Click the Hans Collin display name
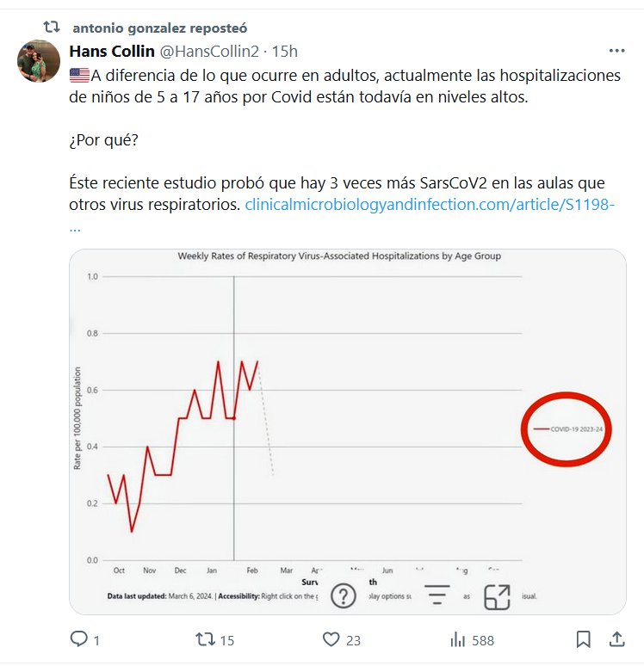The width and height of the screenshot is (644, 666). click(112, 51)
